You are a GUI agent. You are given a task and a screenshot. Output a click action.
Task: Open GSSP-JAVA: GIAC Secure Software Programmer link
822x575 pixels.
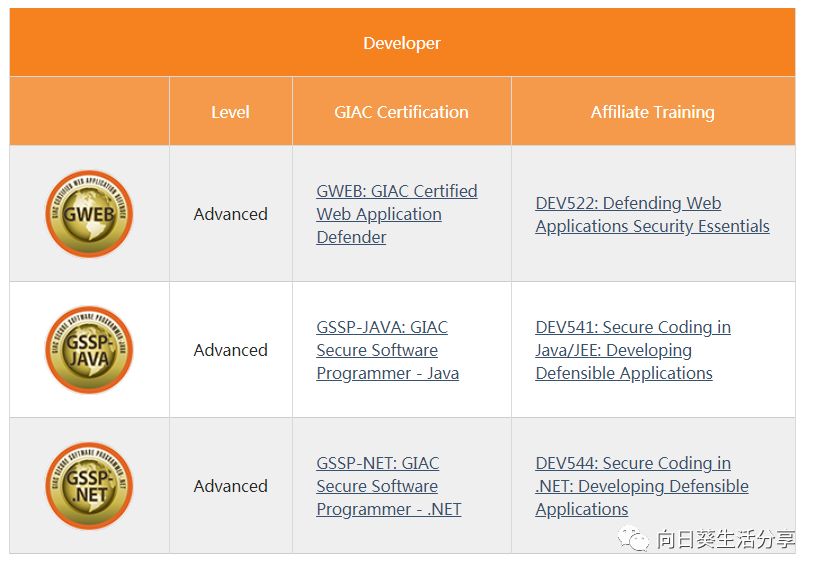coord(387,350)
